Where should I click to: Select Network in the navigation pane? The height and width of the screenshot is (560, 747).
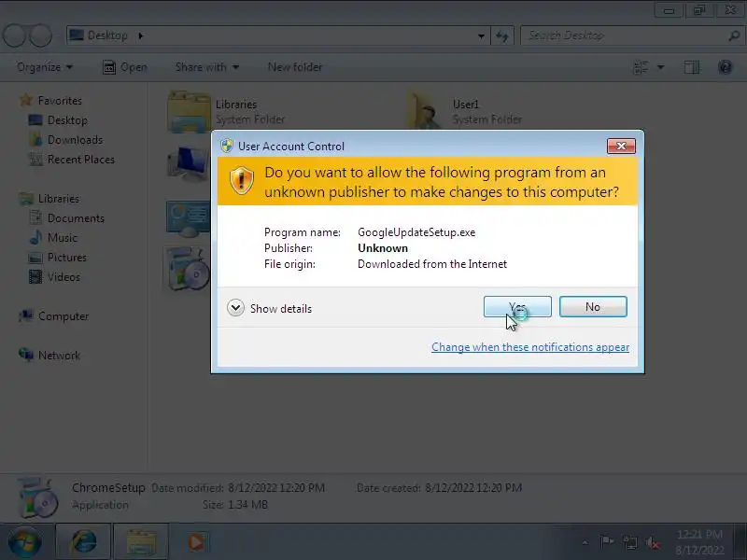coord(59,356)
